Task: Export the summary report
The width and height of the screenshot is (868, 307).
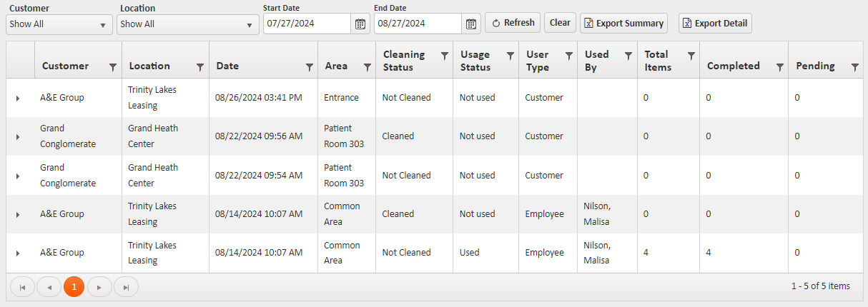Action: pos(623,24)
